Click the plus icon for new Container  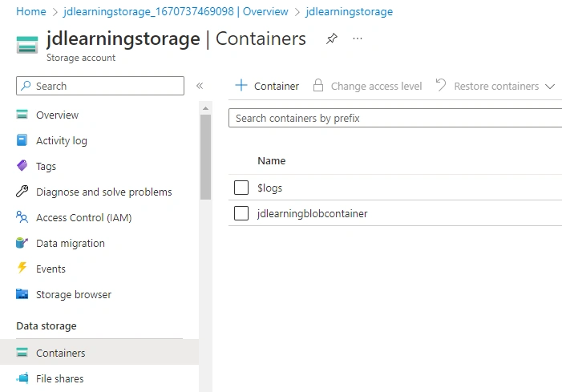click(x=241, y=85)
